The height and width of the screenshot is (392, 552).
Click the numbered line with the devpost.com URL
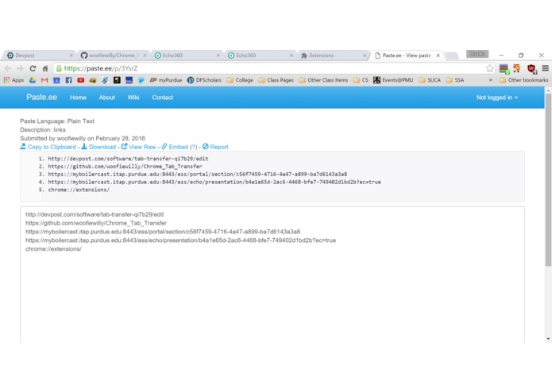[128, 159]
